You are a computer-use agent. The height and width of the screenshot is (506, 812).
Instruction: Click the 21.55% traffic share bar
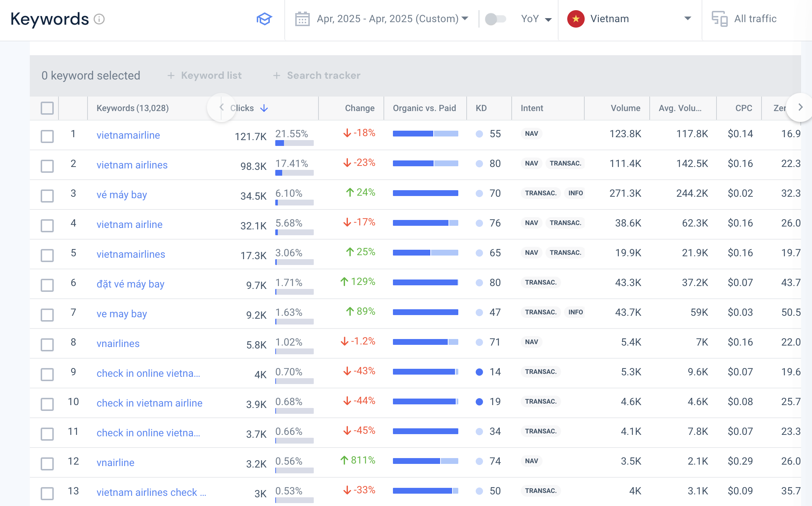click(x=295, y=143)
